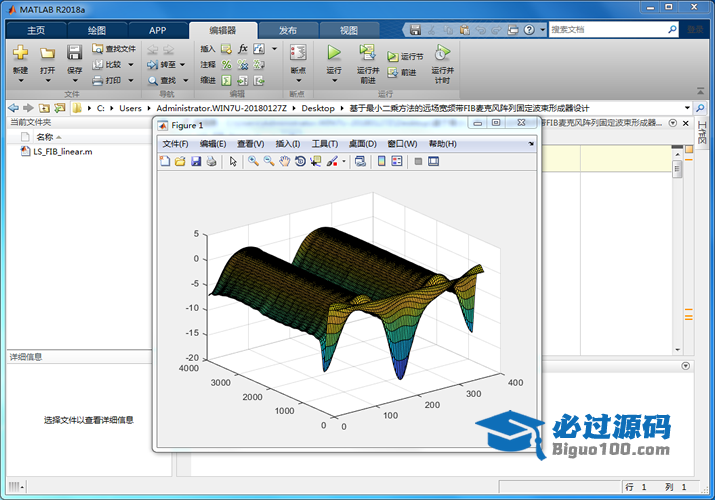Screen dimensions: 715x500
Task: Click the Zoom In tool in Figure toolbar
Action: coord(254,161)
